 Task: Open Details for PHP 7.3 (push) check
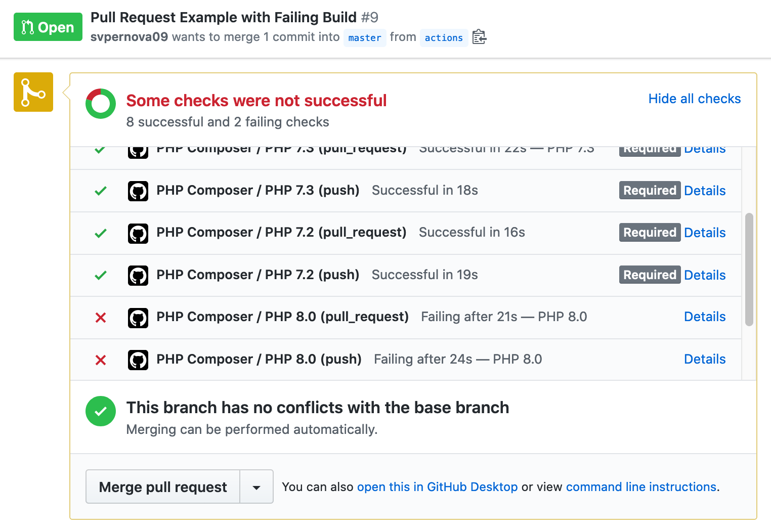tap(705, 191)
